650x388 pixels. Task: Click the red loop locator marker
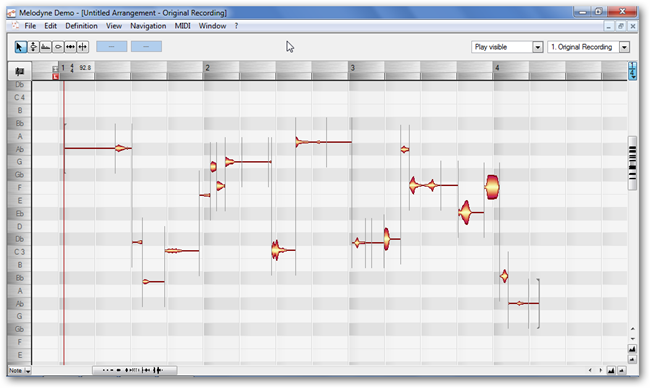click(x=56, y=77)
